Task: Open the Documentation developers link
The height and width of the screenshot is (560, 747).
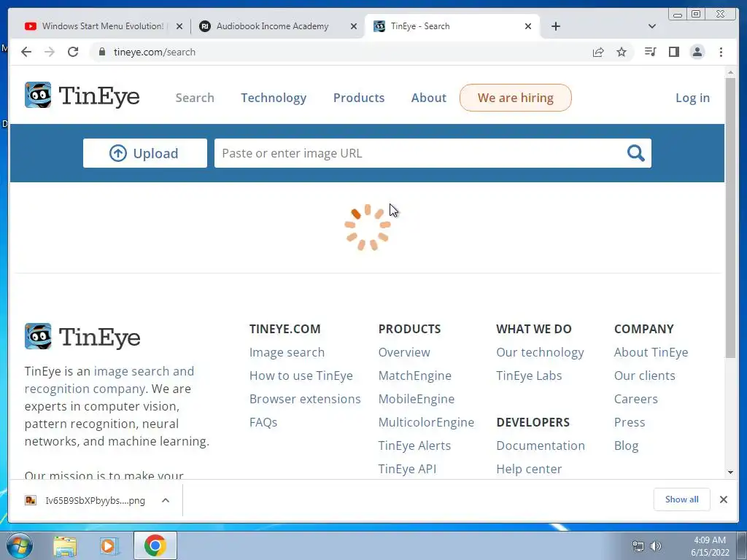Action: 541,446
